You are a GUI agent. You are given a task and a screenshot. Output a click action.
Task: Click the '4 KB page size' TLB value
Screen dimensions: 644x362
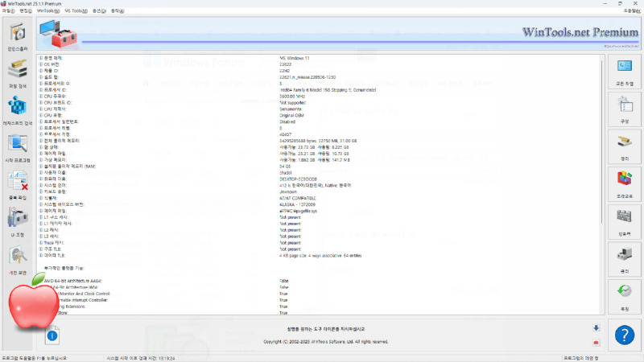click(320, 255)
